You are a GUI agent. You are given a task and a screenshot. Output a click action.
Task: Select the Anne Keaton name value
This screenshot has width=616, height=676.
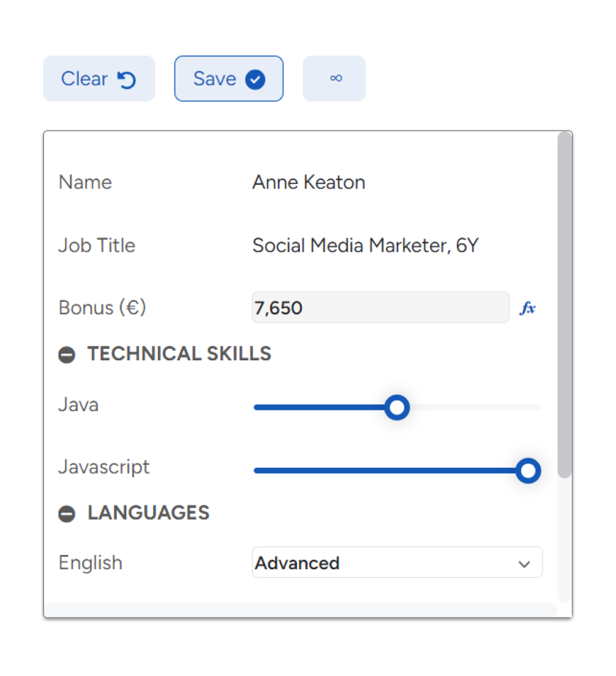coord(308,183)
